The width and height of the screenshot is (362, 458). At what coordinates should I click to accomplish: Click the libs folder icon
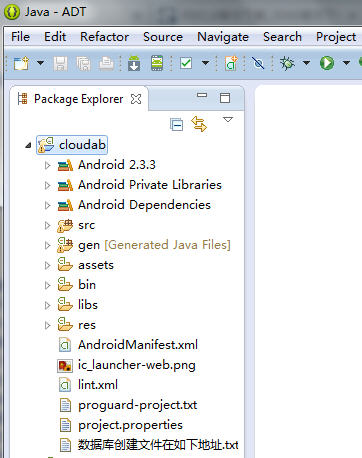[x=65, y=304]
